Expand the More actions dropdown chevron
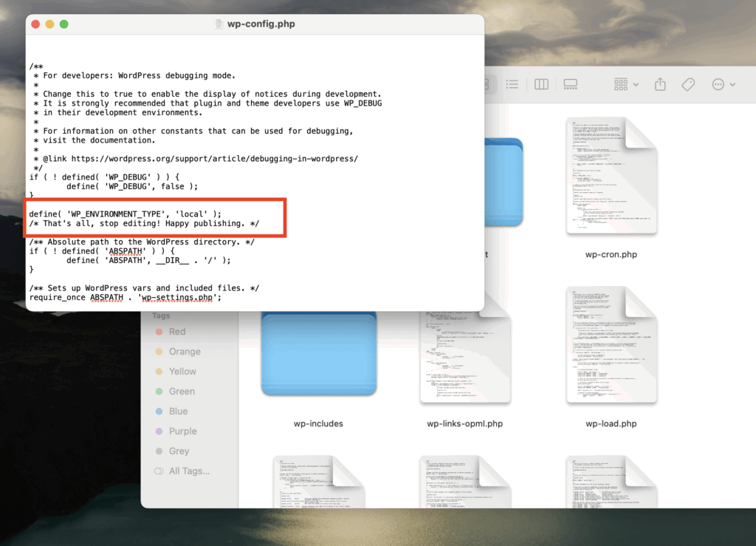This screenshot has height=546, width=756. point(732,84)
